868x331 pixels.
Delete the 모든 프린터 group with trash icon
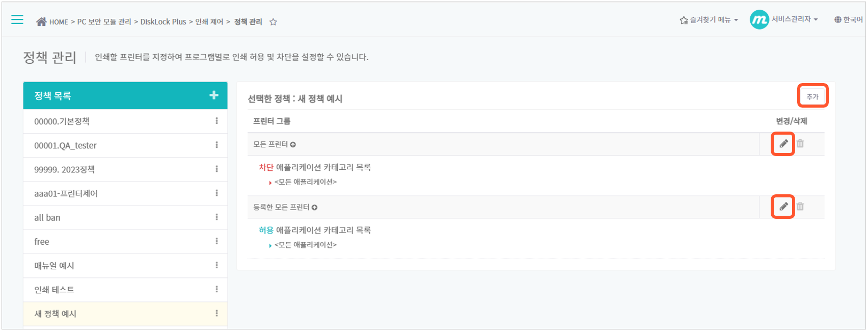(800, 144)
